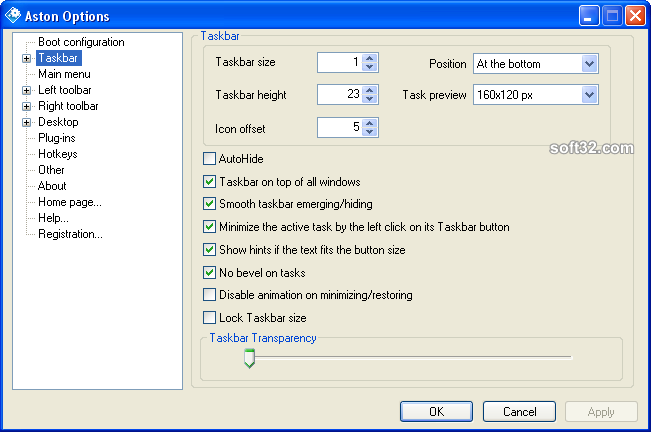This screenshot has width=651, height=432.
Task: Minimize the Aston Options window
Action: [589, 16]
